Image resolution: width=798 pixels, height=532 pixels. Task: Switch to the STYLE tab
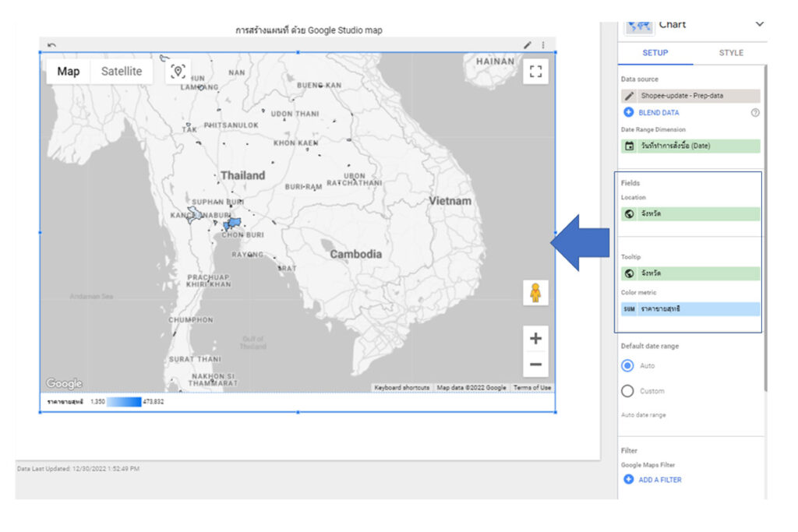tap(731, 53)
